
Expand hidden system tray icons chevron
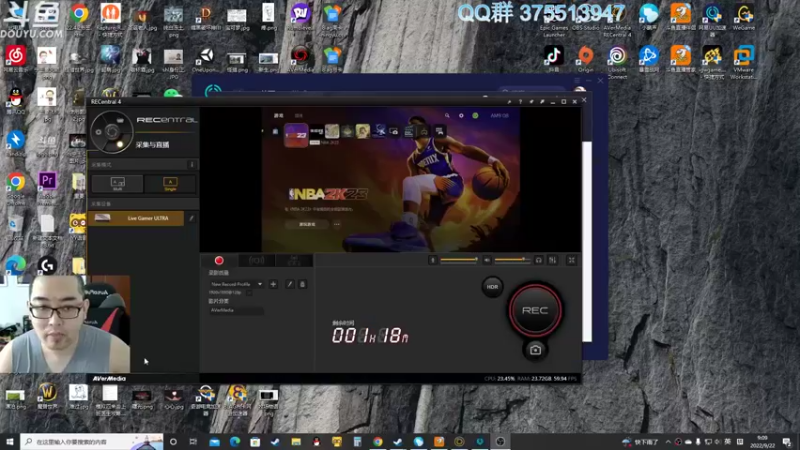pos(668,442)
